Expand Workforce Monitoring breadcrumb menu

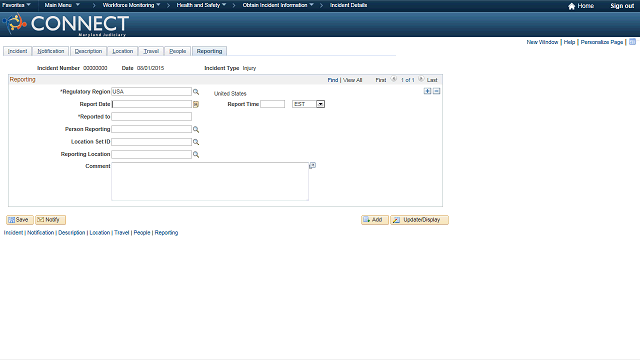click(x=131, y=5)
